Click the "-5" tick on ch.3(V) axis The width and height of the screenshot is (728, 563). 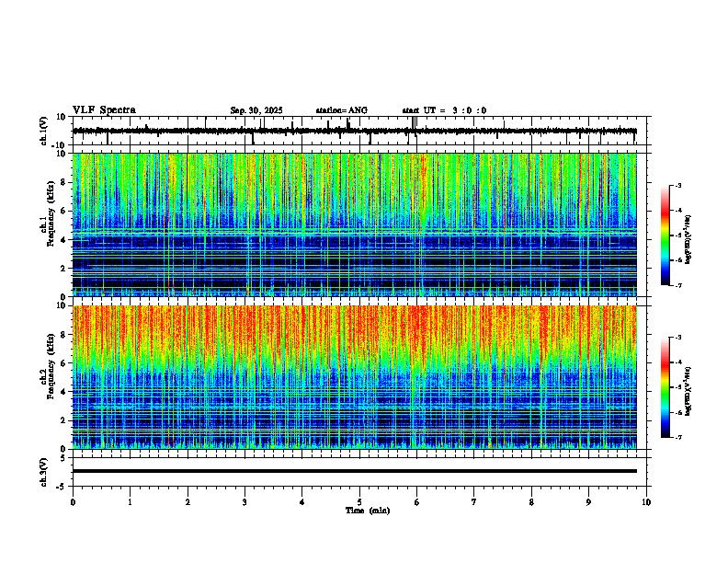(62, 487)
